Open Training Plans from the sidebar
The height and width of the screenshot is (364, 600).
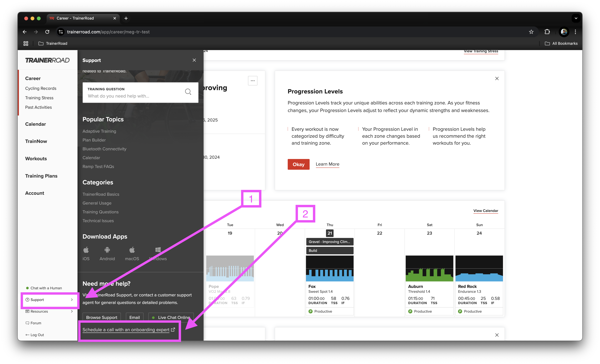41,176
